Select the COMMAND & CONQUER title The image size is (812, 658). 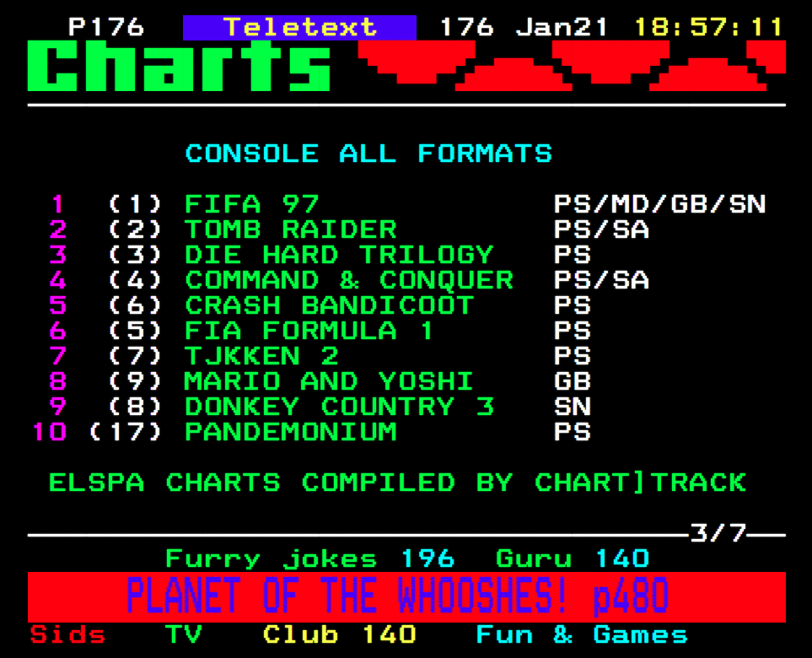pyautogui.click(x=349, y=280)
